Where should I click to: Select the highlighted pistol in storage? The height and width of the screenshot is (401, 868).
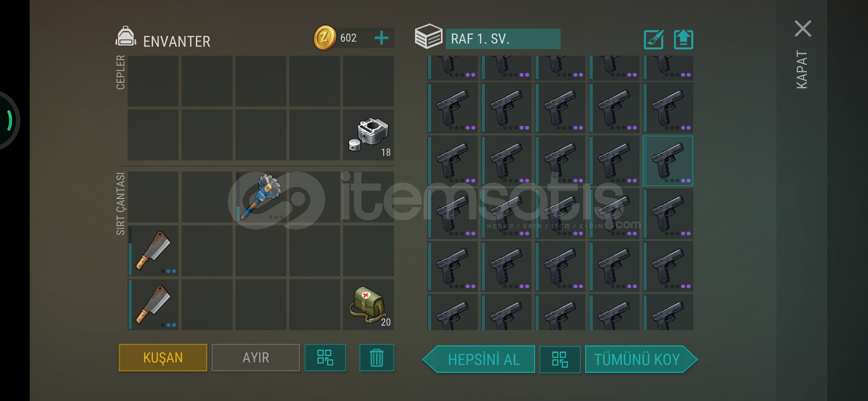point(668,161)
